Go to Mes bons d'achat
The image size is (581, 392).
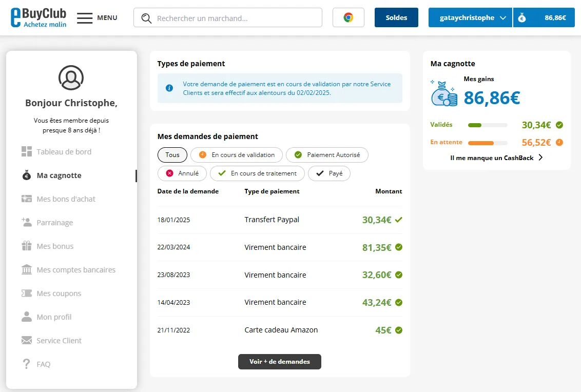click(66, 199)
